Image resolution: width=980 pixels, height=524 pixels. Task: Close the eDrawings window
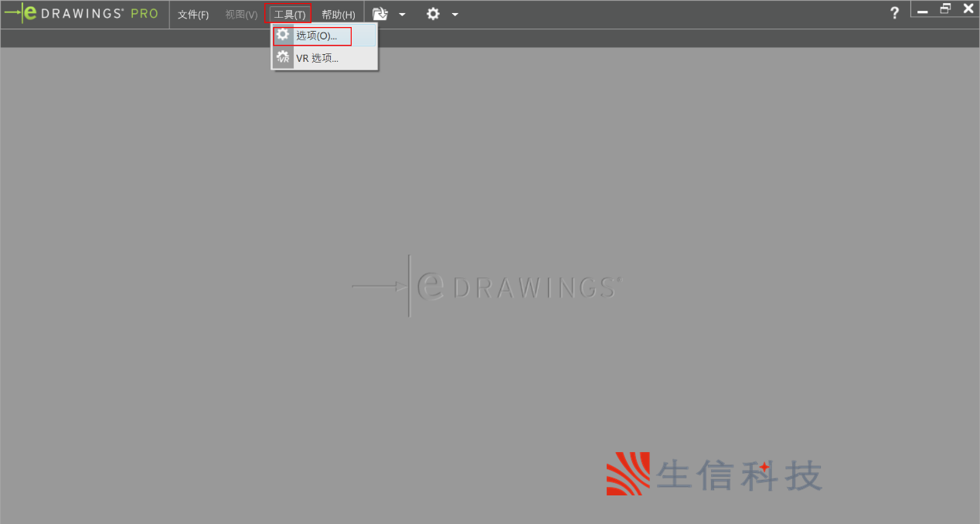[x=968, y=9]
